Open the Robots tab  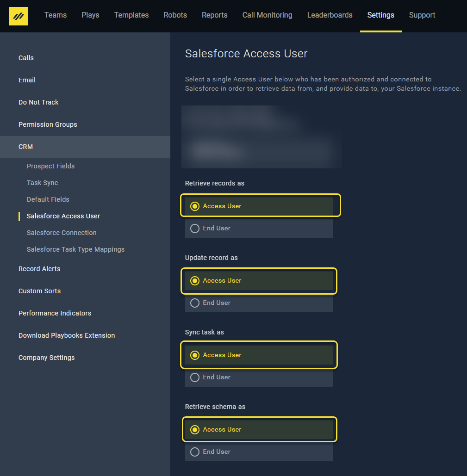click(x=175, y=15)
